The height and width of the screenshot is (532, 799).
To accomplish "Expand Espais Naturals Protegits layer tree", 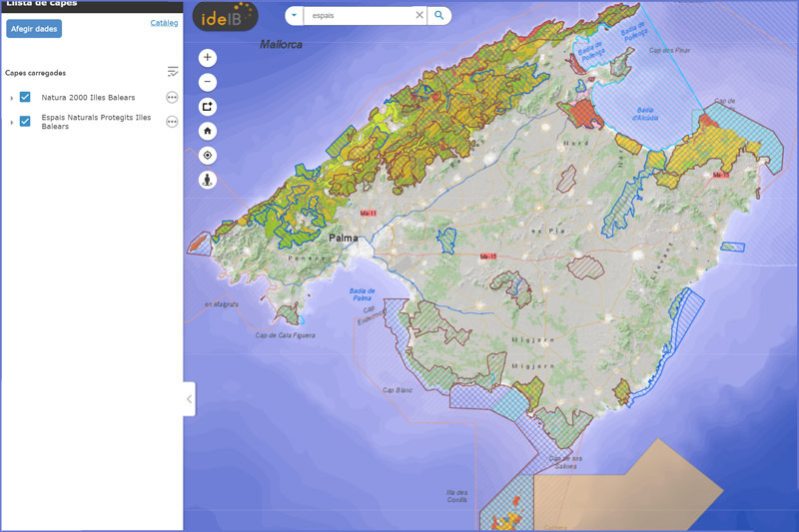I will (12, 122).
